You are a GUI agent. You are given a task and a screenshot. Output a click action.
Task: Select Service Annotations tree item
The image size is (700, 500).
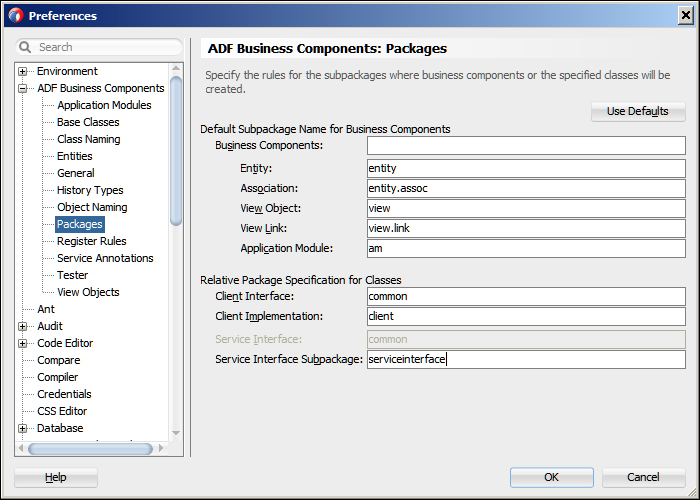(x=105, y=258)
